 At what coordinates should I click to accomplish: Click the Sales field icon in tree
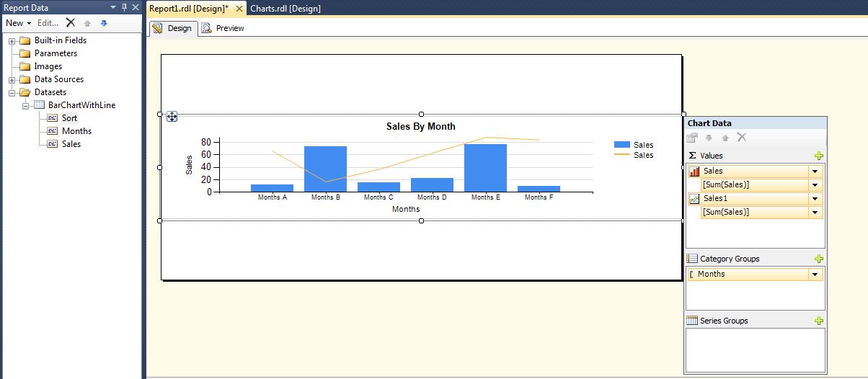(x=52, y=144)
